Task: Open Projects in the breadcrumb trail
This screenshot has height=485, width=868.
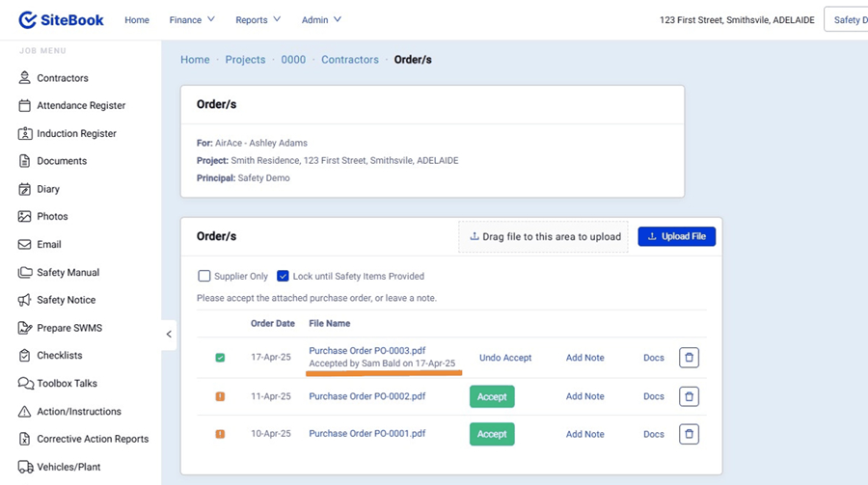Action: (x=245, y=60)
